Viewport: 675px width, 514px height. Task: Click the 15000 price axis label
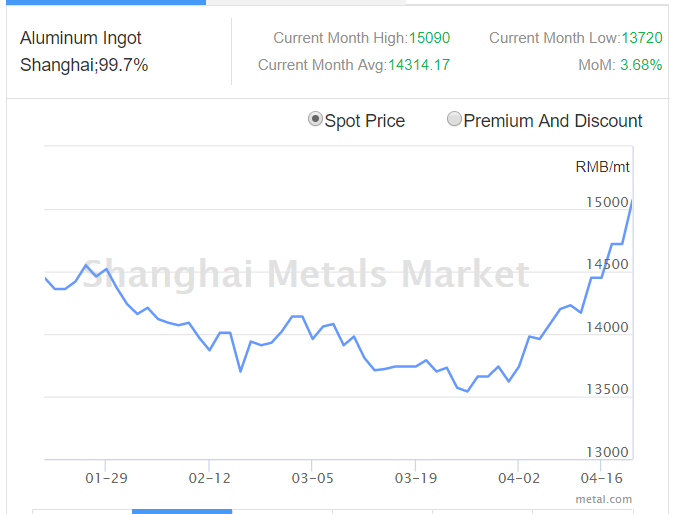pos(607,203)
